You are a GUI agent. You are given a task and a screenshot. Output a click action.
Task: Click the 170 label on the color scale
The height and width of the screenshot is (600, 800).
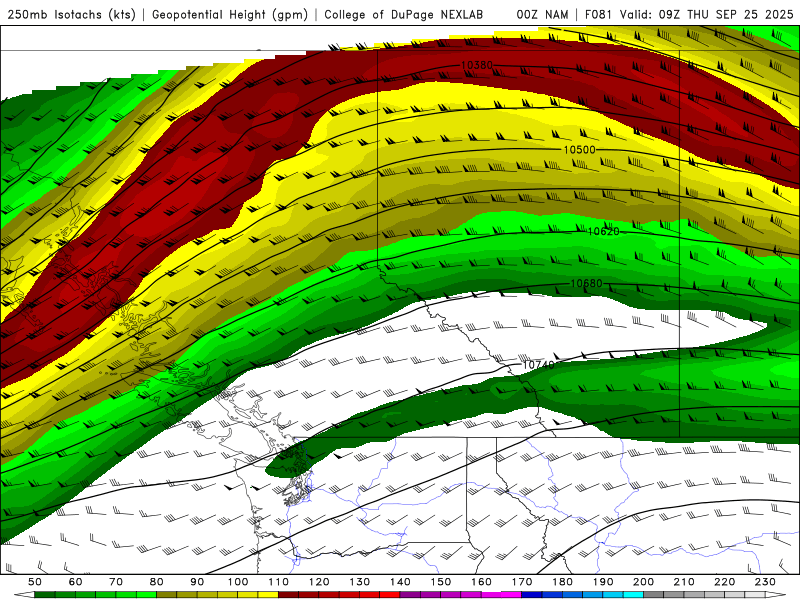pos(522,582)
